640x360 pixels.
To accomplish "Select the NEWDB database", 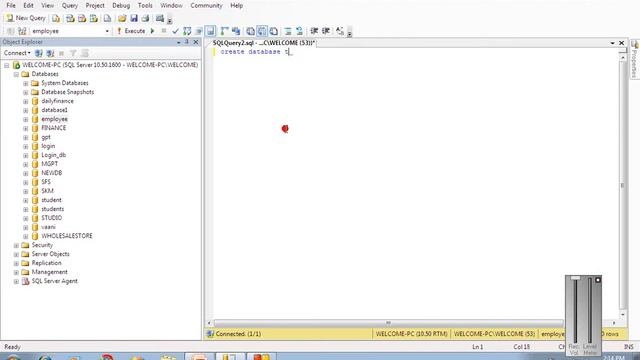I will click(x=51, y=173).
